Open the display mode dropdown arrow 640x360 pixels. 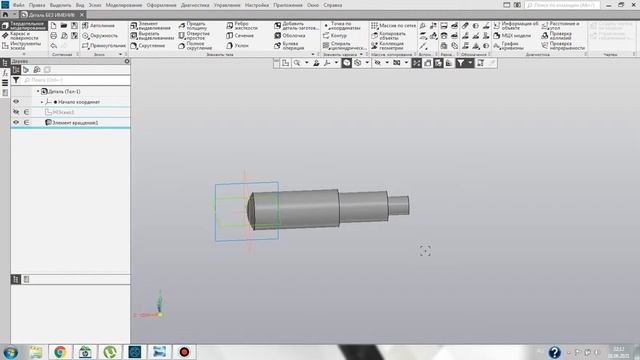(x=367, y=63)
